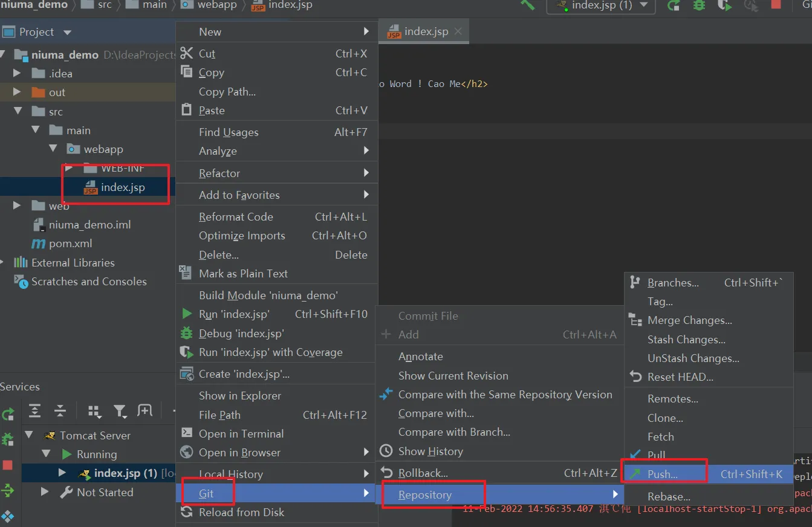This screenshot has height=527, width=812.
Task: Select the webapp folder in project tree
Action: pyautogui.click(x=103, y=149)
